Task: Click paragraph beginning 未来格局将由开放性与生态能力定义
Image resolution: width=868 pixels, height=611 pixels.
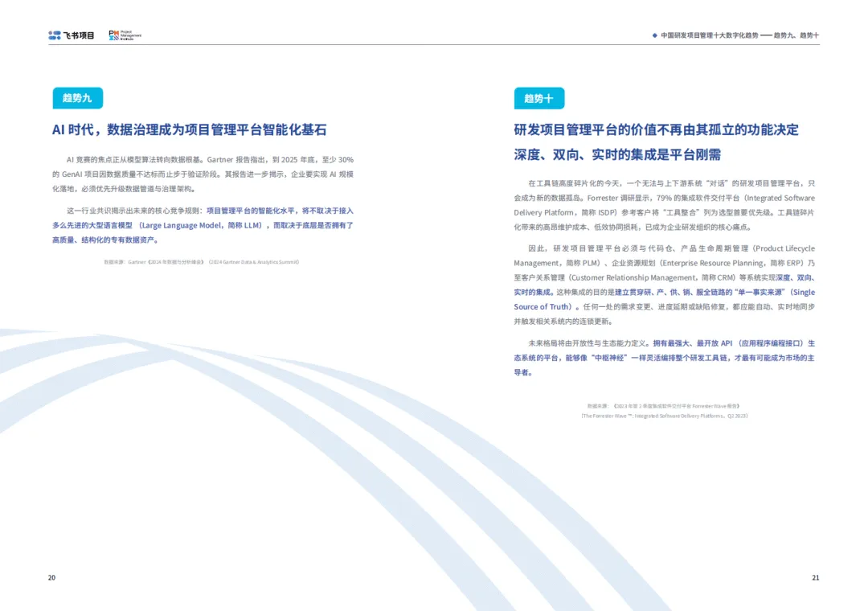Action: click(x=665, y=358)
